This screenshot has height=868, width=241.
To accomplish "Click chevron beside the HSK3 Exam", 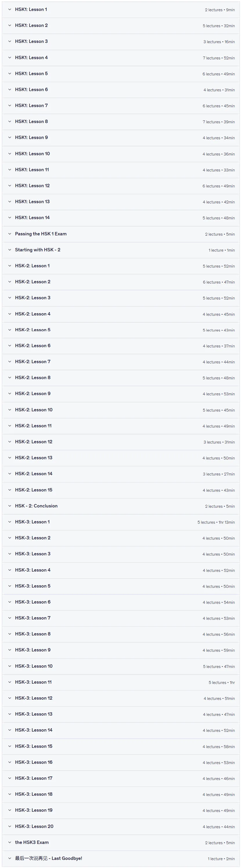I will pos(10,842).
